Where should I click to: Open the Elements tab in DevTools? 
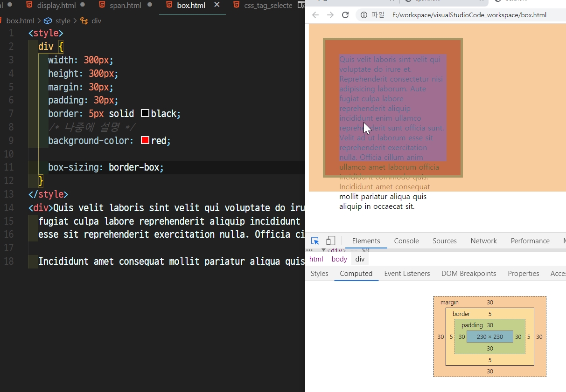pyautogui.click(x=366, y=241)
